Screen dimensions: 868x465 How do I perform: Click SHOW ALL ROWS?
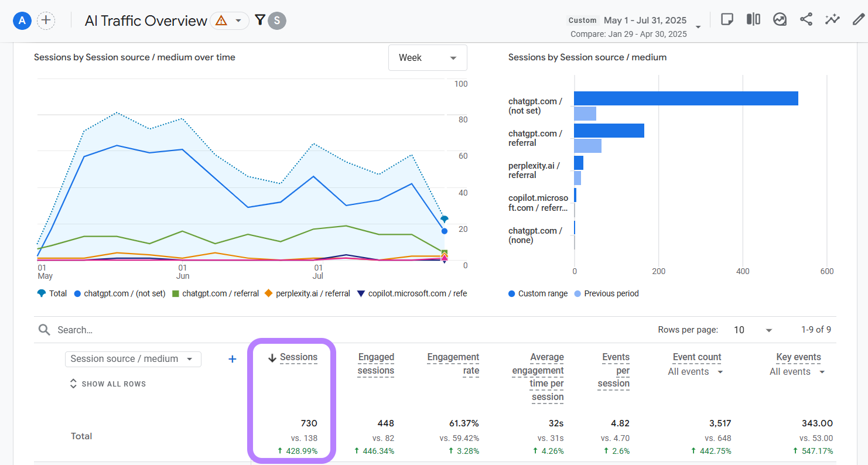(108, 384)
